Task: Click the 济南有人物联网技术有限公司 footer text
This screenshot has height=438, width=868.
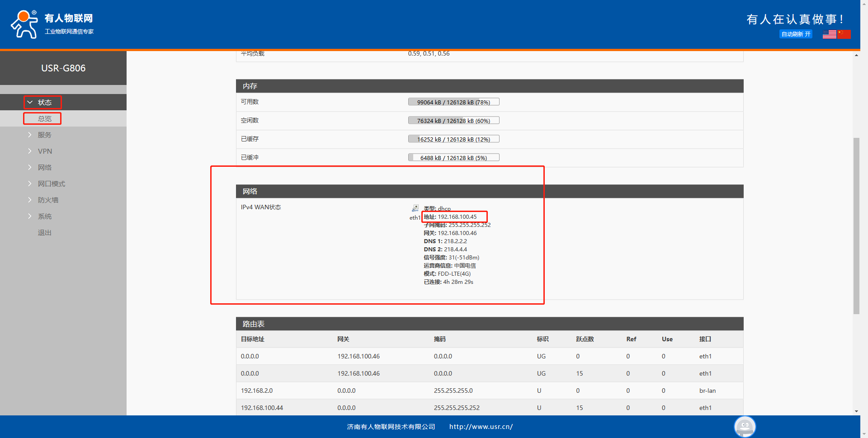Action: pos(391,427)
